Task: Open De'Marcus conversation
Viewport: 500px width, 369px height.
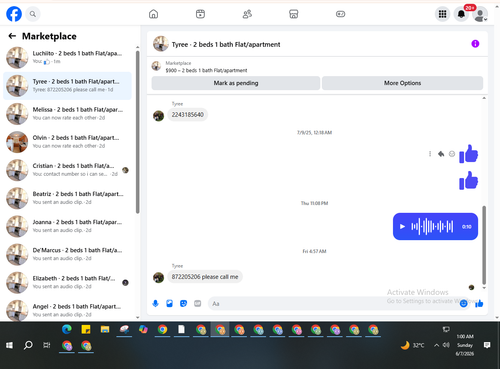Action: coord(67,254)
